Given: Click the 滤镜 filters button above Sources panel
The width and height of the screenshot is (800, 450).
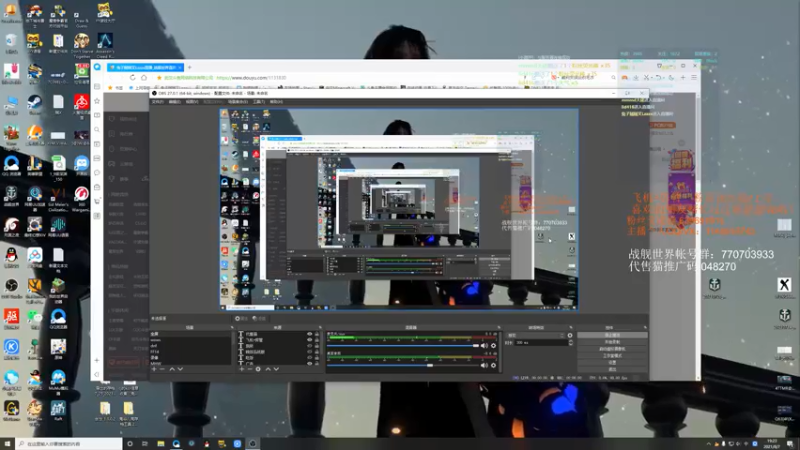Looking at the screenshot, I should (259, 318).
